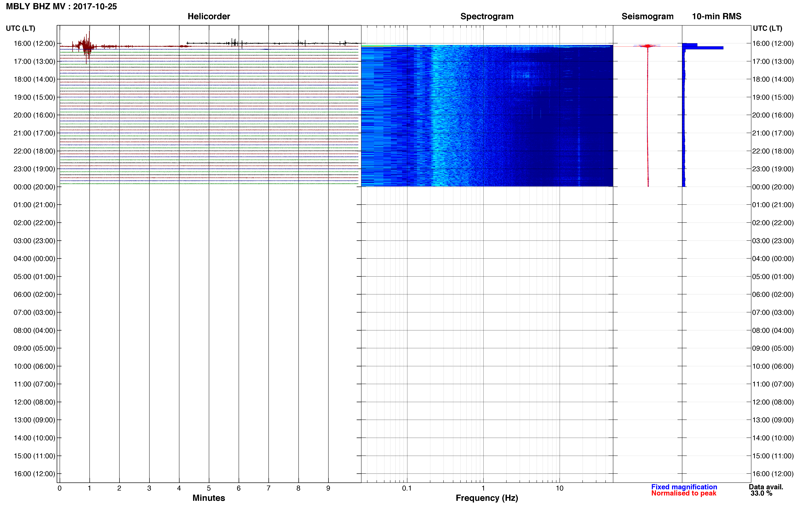Click the 9 tick on the Minutes axis
Screen dimensions: 812x508
pos(328,488)
